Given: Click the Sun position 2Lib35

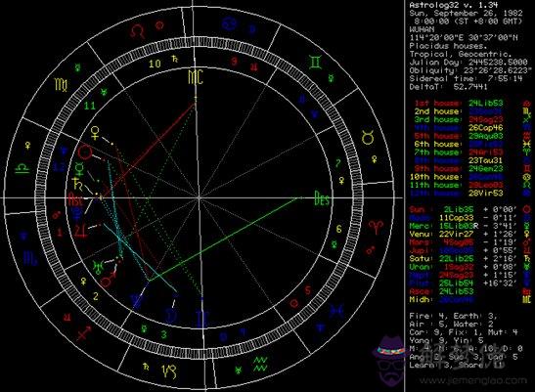Looking at the screenshot, I should (459, 209).
